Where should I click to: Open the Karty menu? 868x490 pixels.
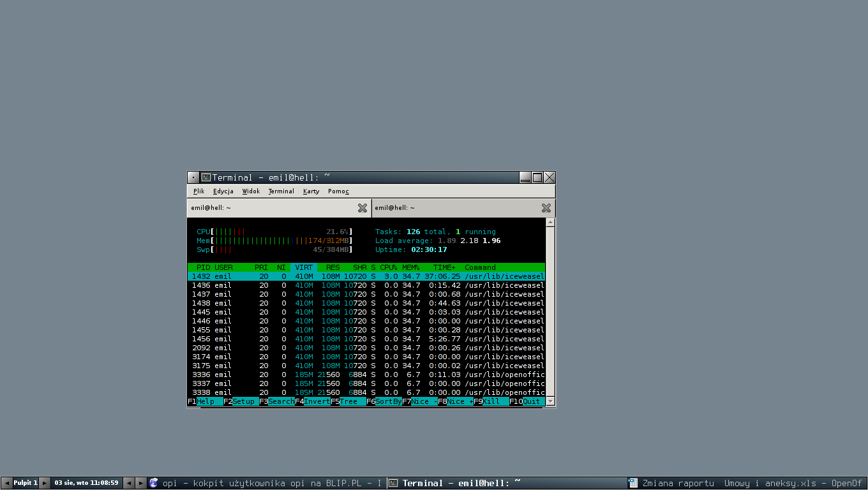[x=311, y=191]
